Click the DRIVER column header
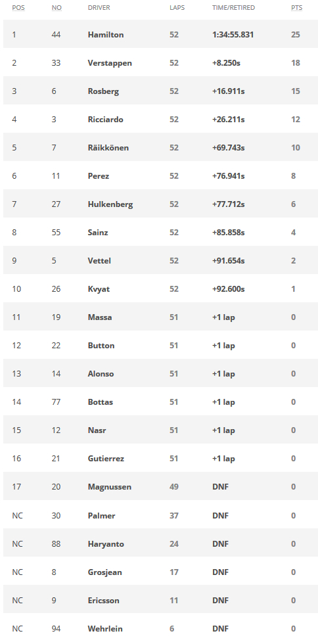This screenshot has height=644, width=318. 99,7
